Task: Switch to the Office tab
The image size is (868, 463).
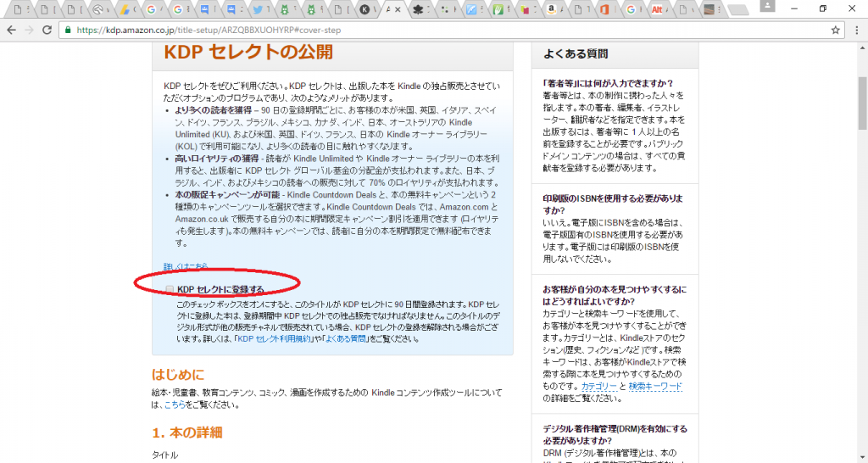Action: [x=607, y=9]
